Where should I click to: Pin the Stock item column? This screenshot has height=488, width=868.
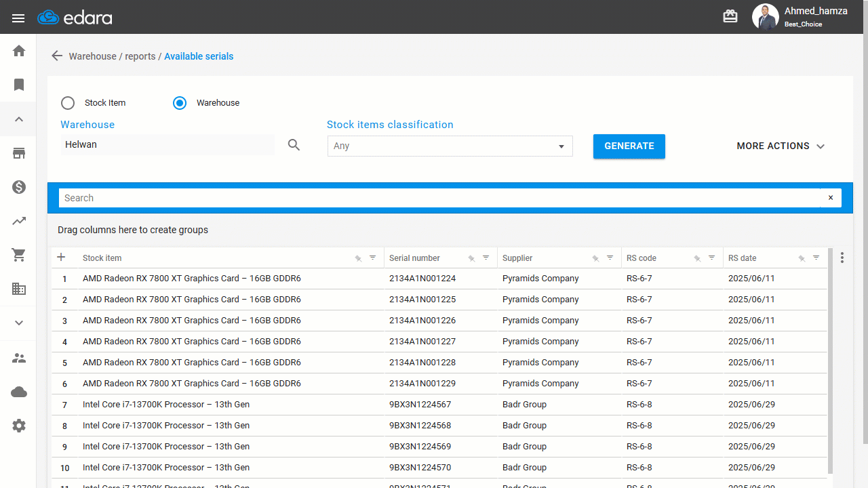click(x=358, y=258)
